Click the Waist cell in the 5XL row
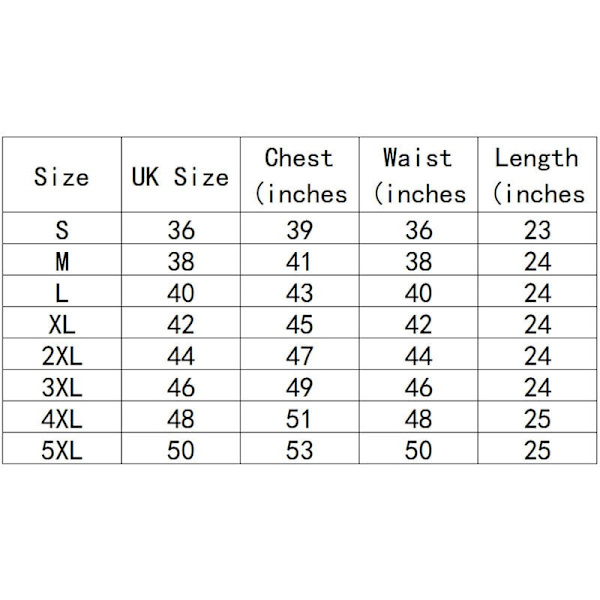 (x=419, y=450)
